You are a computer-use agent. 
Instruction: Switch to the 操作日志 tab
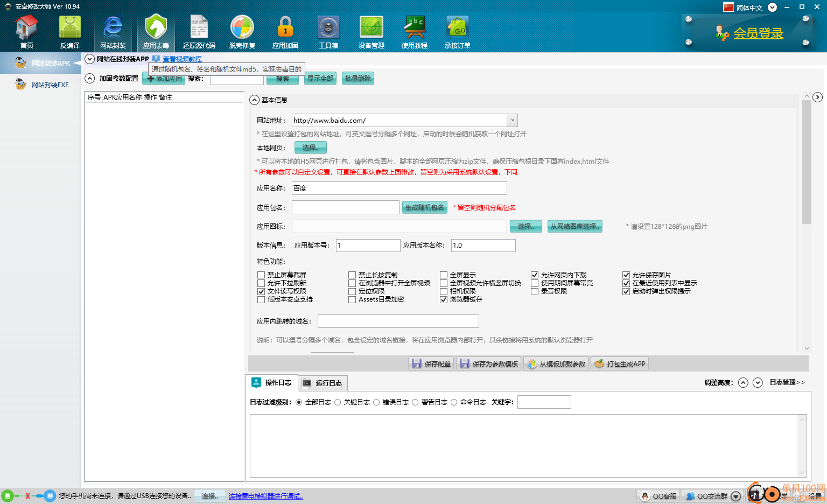click(272, 382)
